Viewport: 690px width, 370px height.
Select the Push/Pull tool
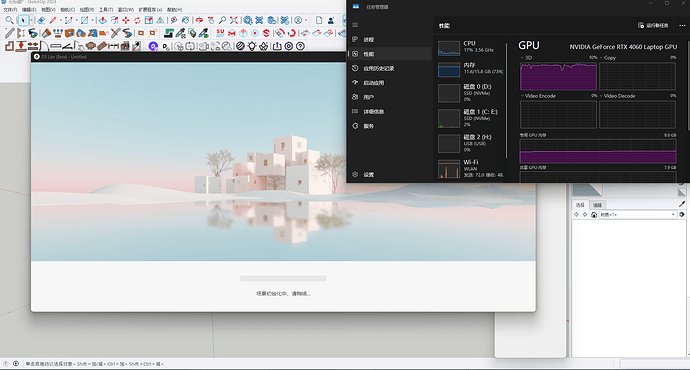click(103, 20)
